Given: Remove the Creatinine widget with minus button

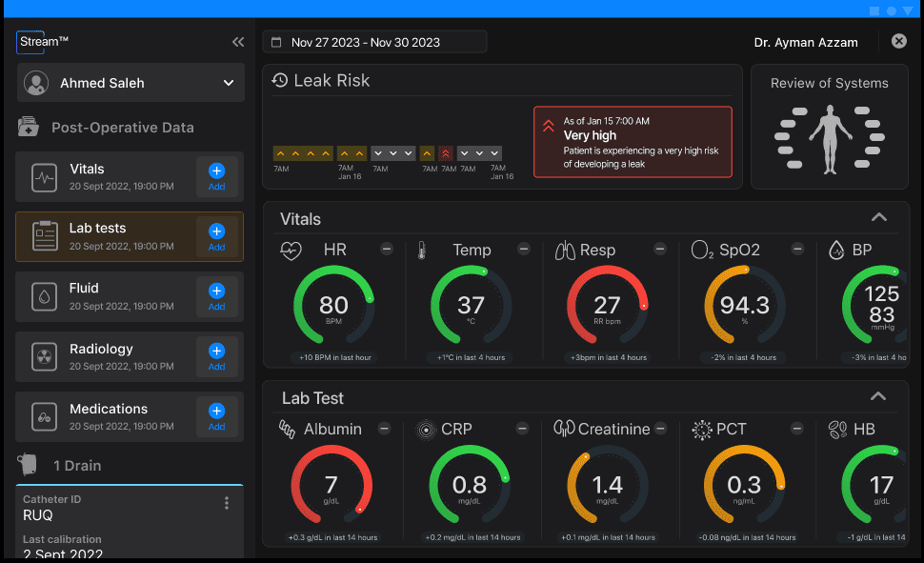Looking at the screenshot, I should (x=660, y=429).
